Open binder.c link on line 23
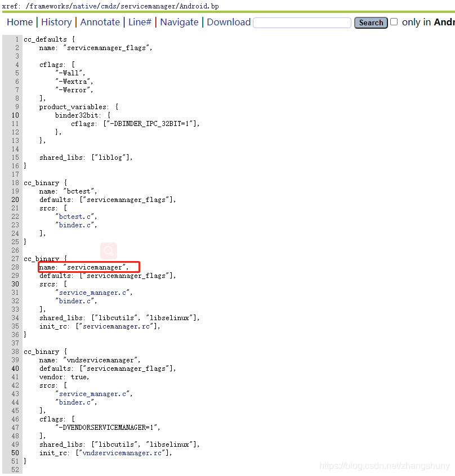455x476 pixels. (x=75, y=225)
